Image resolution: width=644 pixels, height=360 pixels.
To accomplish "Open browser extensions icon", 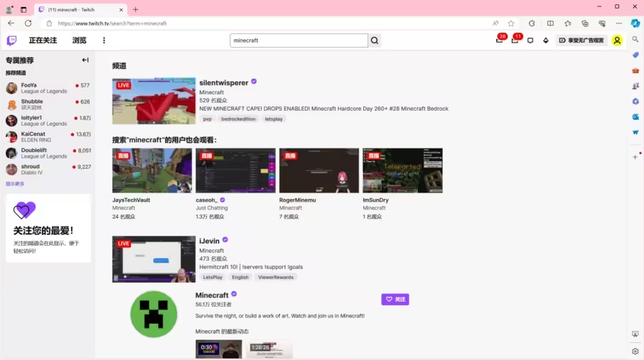I will [532, 23].
